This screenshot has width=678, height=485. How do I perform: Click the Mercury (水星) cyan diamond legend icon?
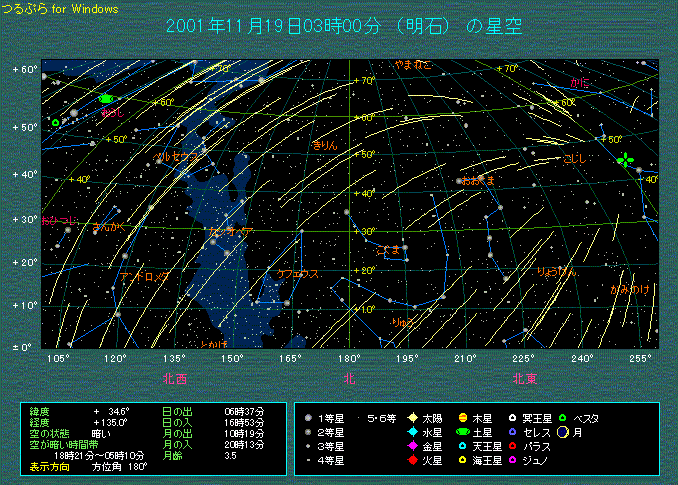point(412,431)
